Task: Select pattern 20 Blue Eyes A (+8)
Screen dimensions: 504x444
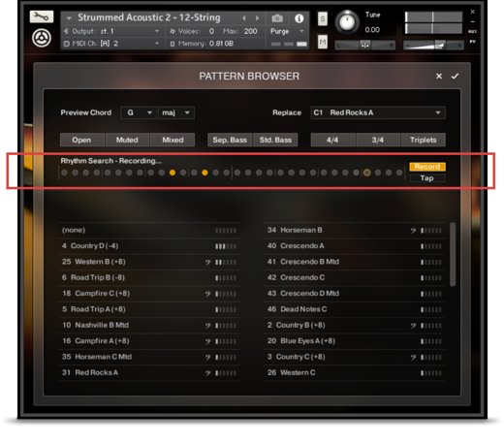Action: [x=355, y=341]
